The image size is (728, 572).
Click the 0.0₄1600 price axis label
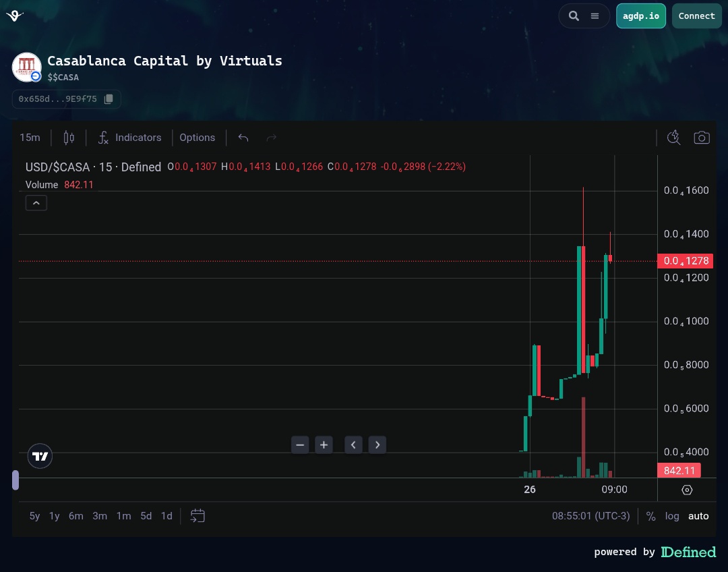point(686,190)
